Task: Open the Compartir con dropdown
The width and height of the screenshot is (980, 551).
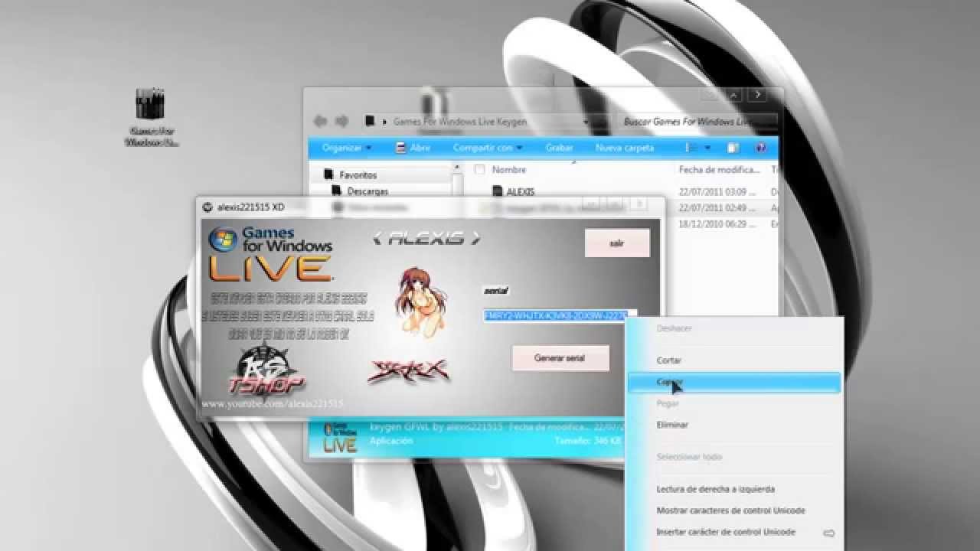Action: coord(487,148)
